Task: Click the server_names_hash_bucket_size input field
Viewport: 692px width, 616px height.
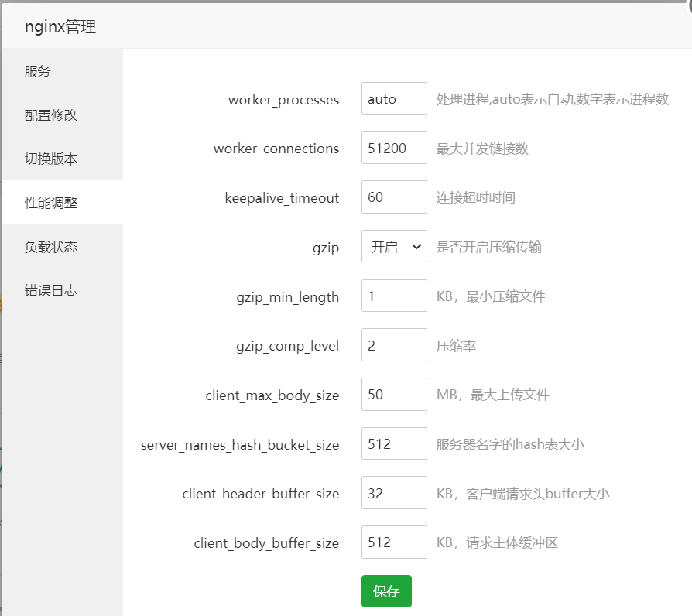Action: [x=394, y=443]
